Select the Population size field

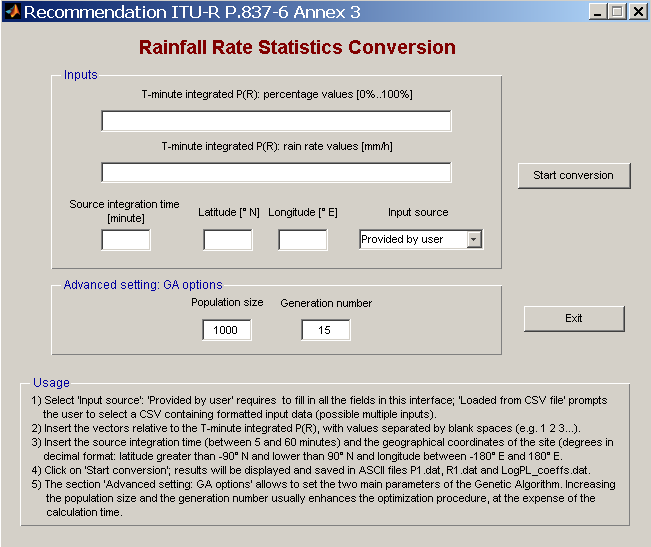[x=227, y=330]
